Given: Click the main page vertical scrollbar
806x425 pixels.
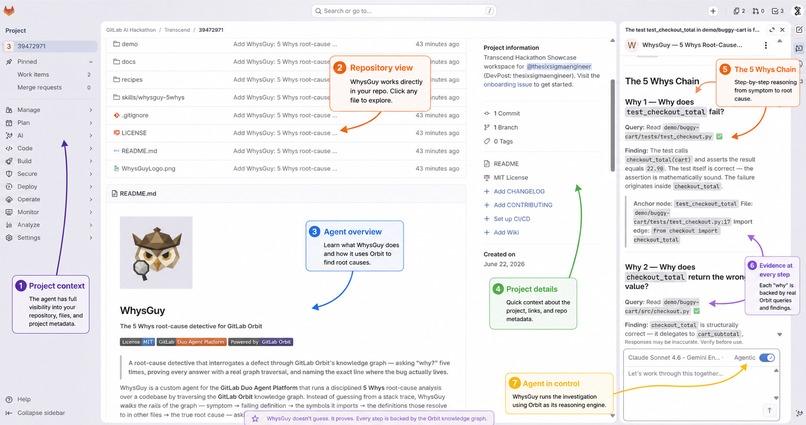Looking at the screenshot, I should pyautogui.click(x=612, y=125).
